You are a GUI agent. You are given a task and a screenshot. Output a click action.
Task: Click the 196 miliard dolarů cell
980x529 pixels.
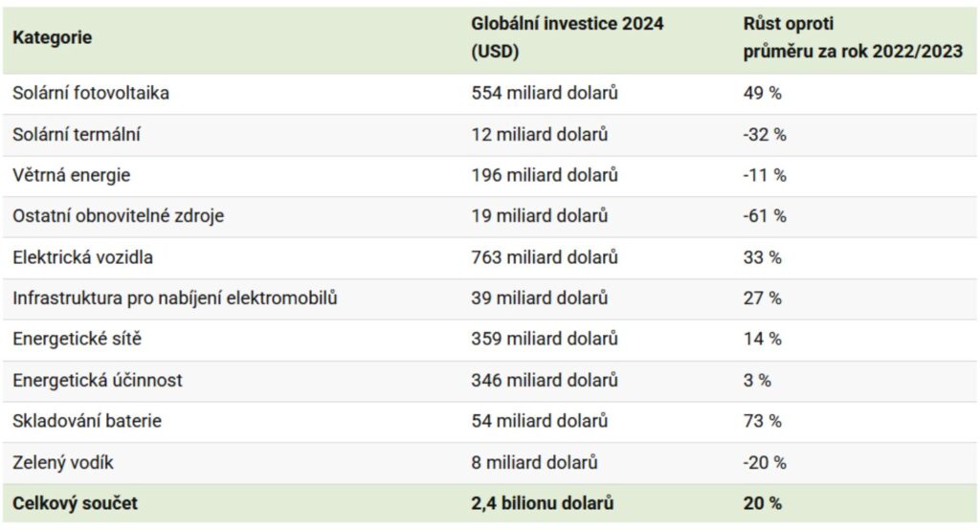545,176
